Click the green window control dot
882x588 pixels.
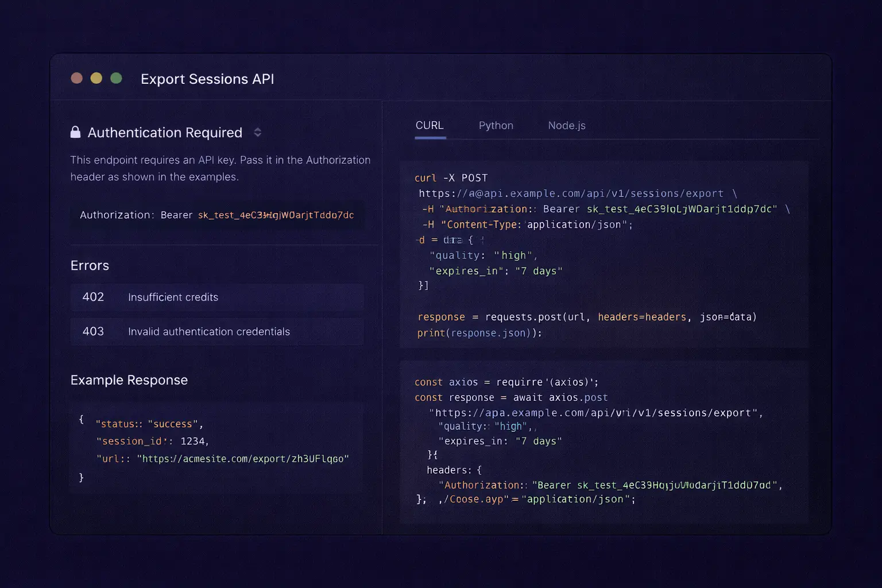117,78
